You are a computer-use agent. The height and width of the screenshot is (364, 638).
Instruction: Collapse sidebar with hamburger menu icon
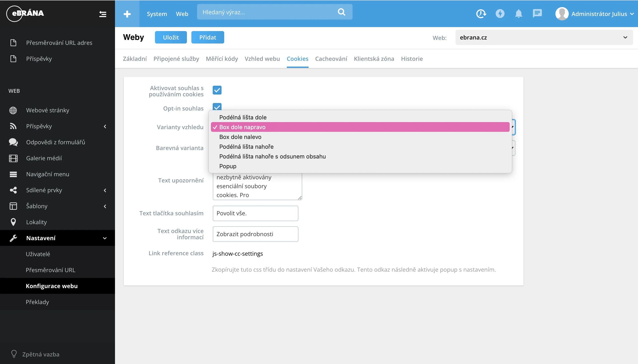pyautogui.click(x=103, y=14)
